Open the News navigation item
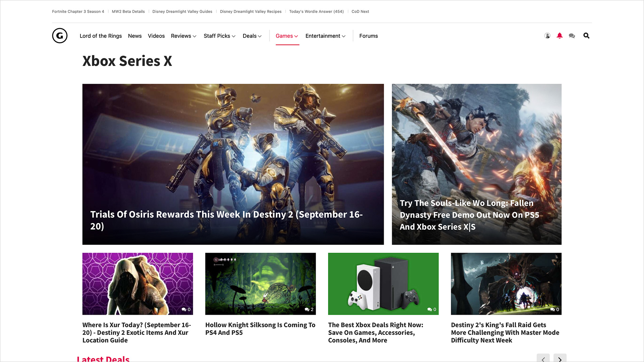Image resolution: width=644 pixels, height=362 pixels. click(135, 36)
